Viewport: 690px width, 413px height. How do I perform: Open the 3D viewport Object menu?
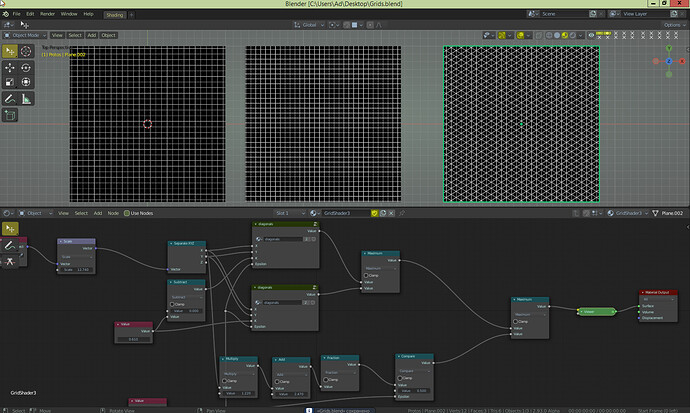click(108, 35)
